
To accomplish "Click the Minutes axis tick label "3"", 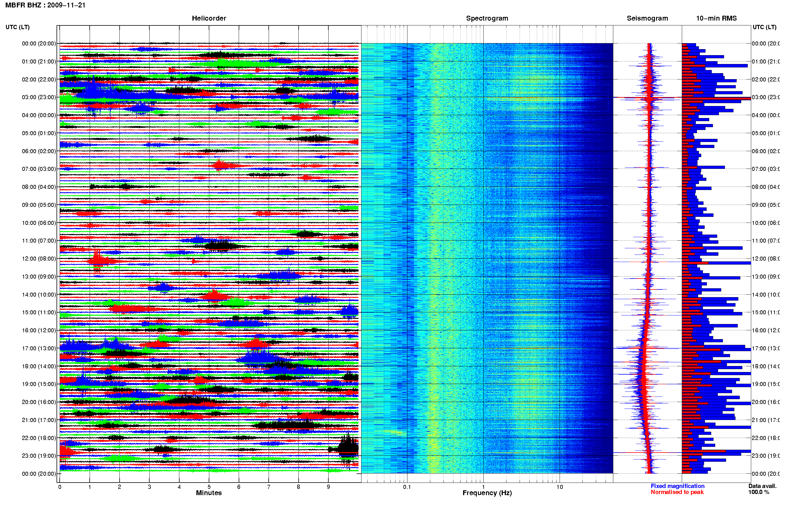I will 149,487.
